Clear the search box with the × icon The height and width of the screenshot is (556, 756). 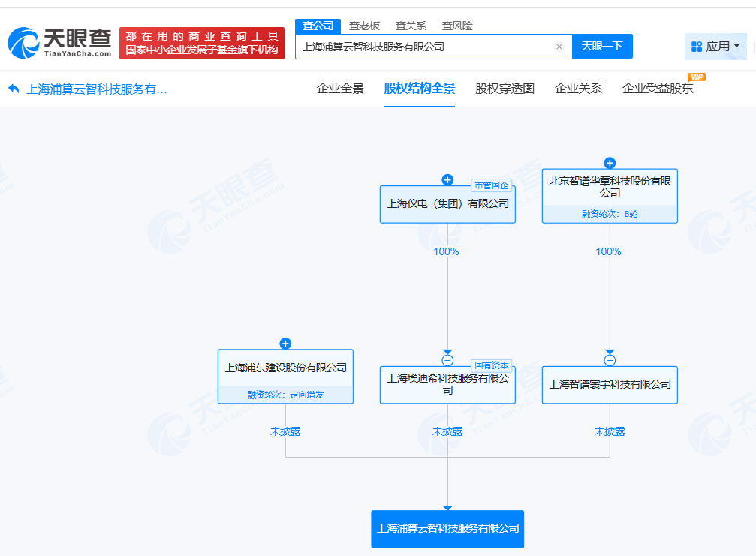pyautogui.click(x=559, y=46)
